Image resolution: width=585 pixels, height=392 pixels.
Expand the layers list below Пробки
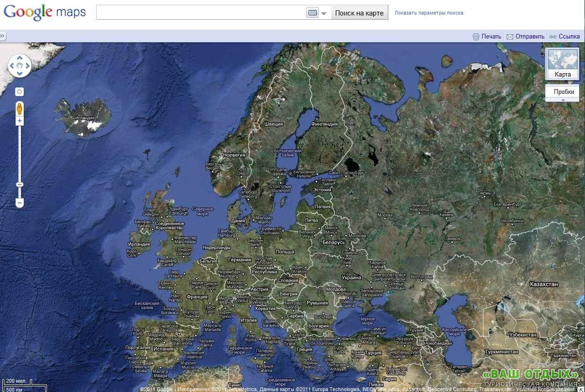pos(563,100)
